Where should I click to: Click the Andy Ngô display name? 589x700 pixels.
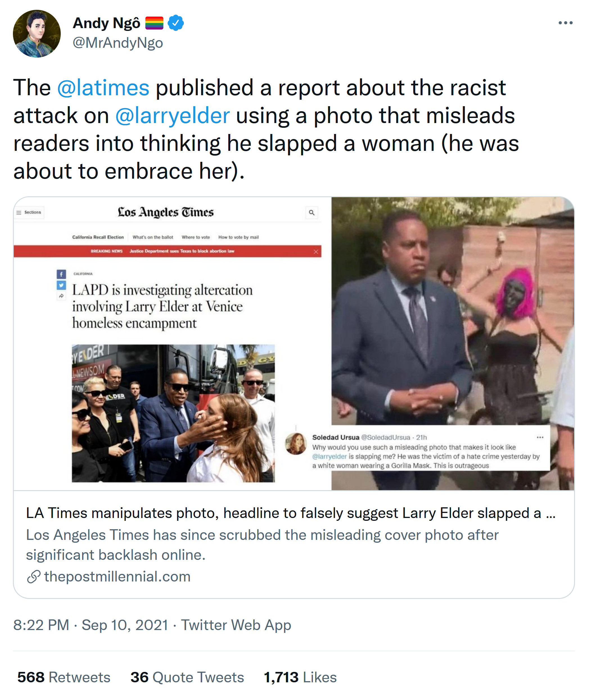tap(107, 23)
